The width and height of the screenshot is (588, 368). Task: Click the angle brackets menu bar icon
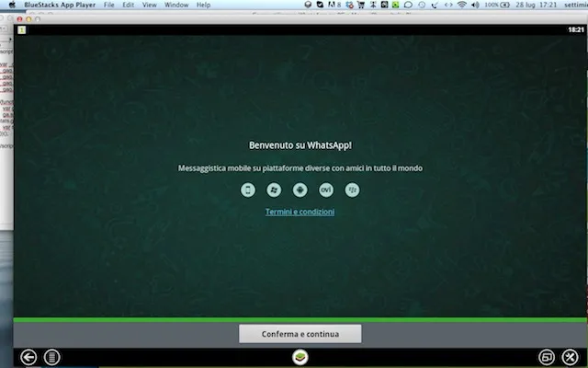tap(448, 5)
